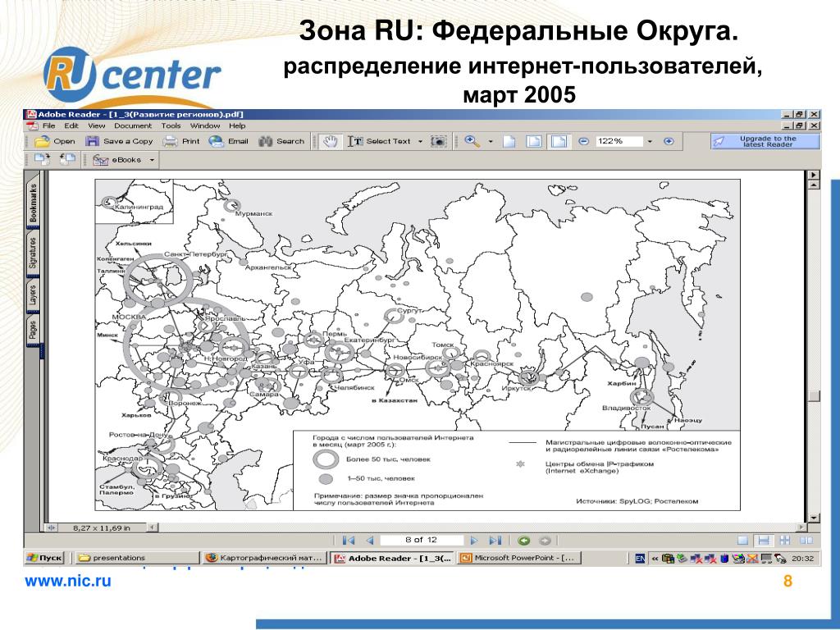Click the green Previous View button
This screenshot has width=840, height=630.
tap(523, 541)
